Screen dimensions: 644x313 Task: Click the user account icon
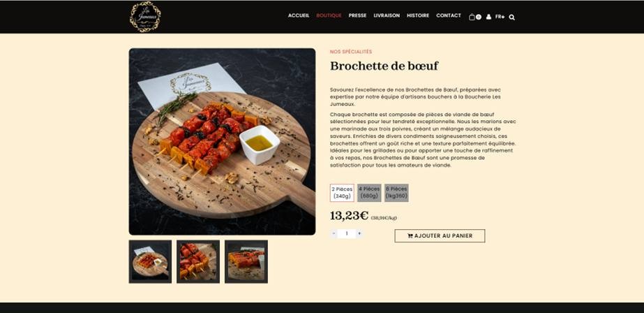pos(488,17)
